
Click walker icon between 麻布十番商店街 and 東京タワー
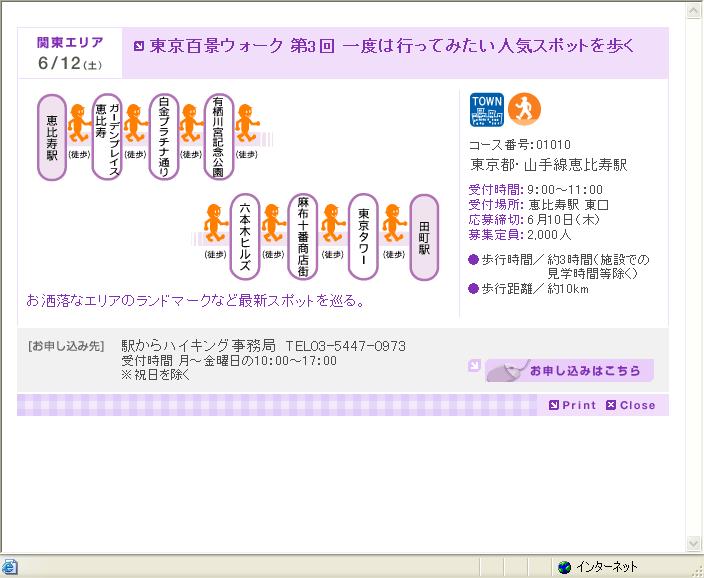(333, 223)
